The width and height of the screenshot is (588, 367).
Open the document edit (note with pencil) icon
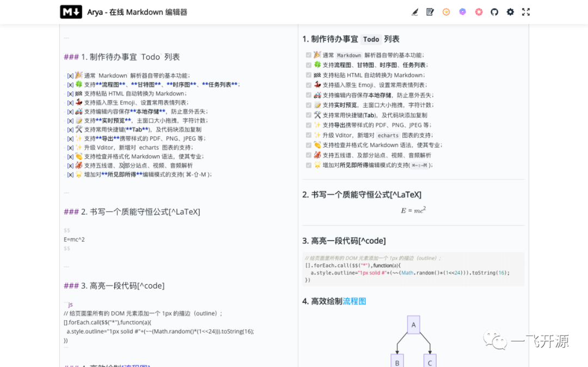(x=430, y=12)
